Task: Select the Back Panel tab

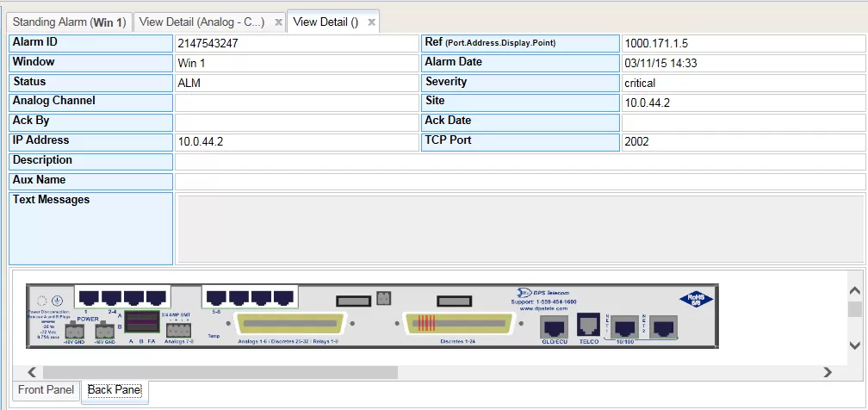Action: pos(114,390)
